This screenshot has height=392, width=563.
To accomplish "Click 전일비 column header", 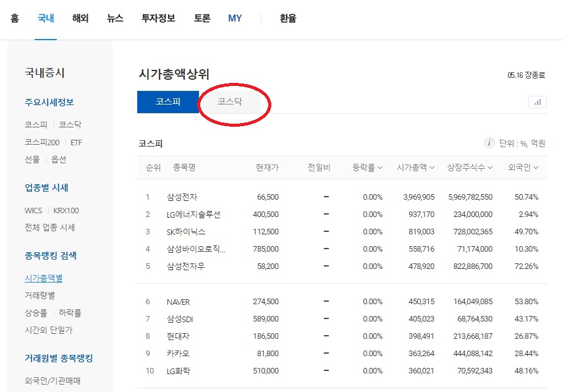I will pos(319,168).
